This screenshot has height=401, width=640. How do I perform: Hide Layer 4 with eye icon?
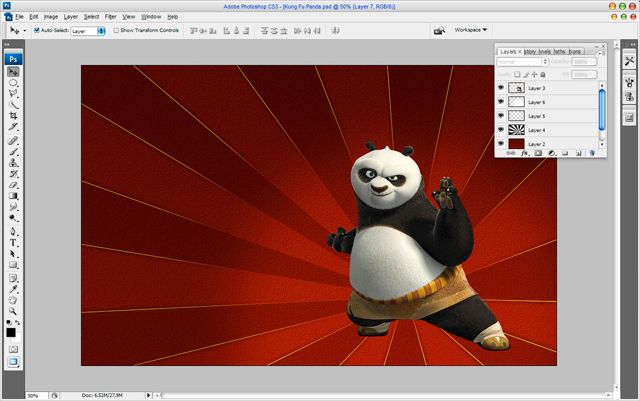click(x=501, y=129)
